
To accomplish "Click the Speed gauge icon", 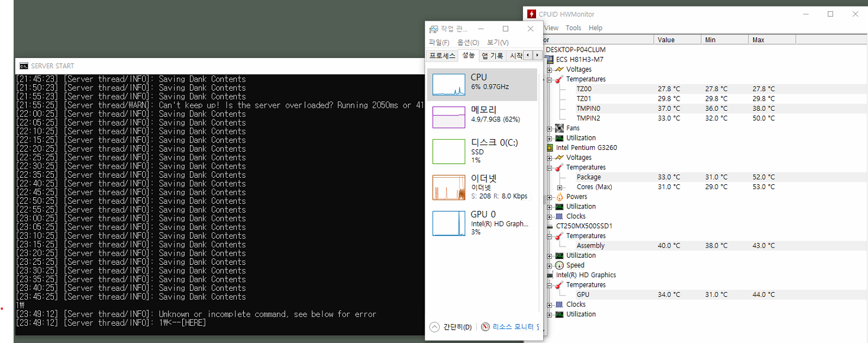I will click(x=559, y=265).
